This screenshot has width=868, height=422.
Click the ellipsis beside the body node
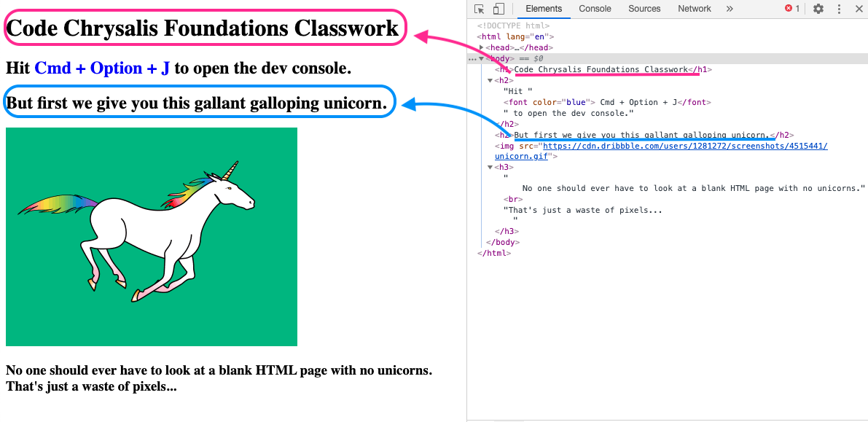472,59
